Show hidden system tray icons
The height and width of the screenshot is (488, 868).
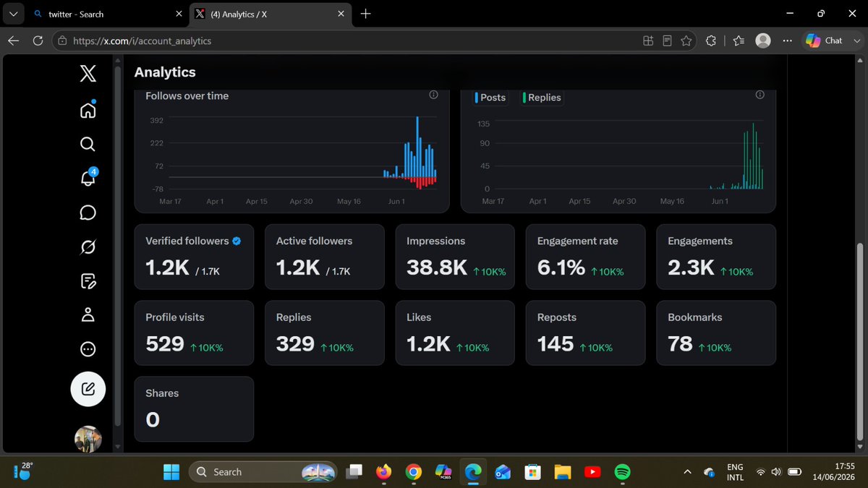coord(686,472)
